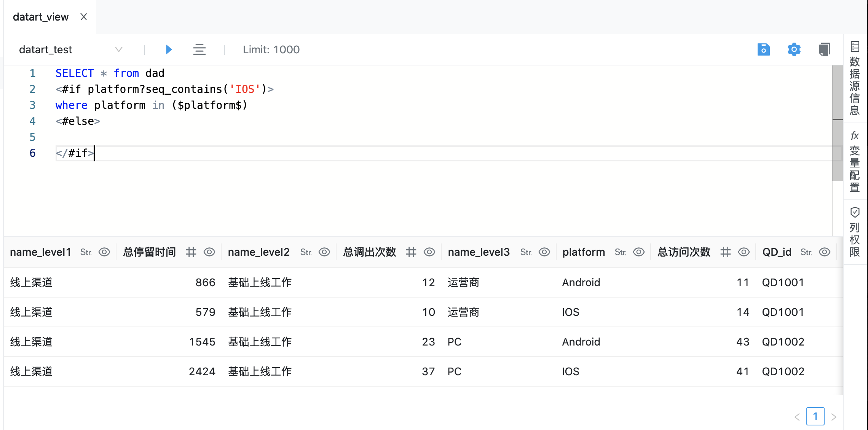The image size is (868, 430).
Task: Run the SQL query with play icon
Action: coord(169,49)
